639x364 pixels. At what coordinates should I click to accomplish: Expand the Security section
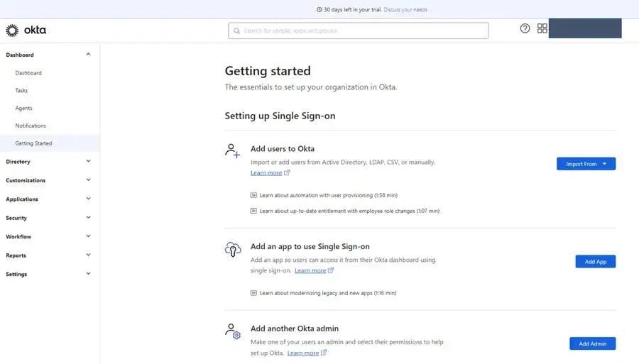pos(48,218)
